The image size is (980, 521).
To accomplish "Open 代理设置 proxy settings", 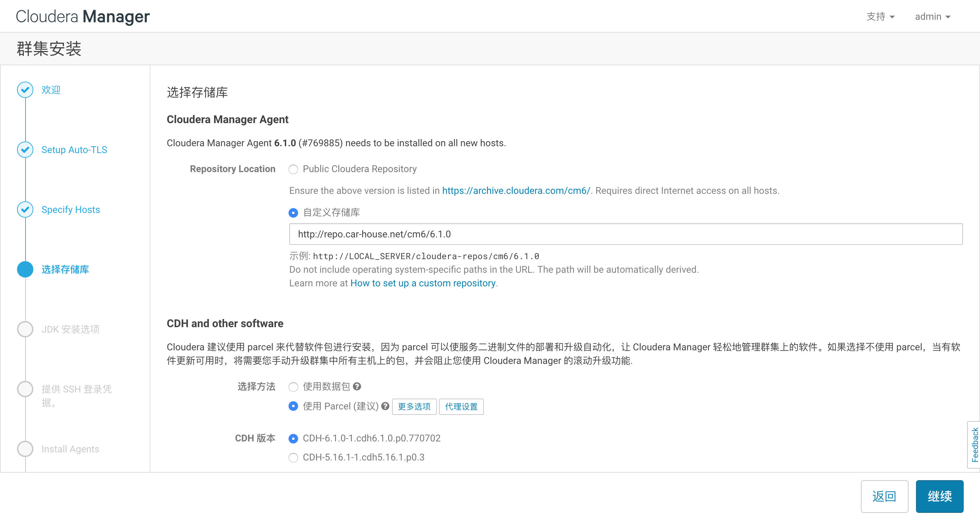I will click(461, 406).
